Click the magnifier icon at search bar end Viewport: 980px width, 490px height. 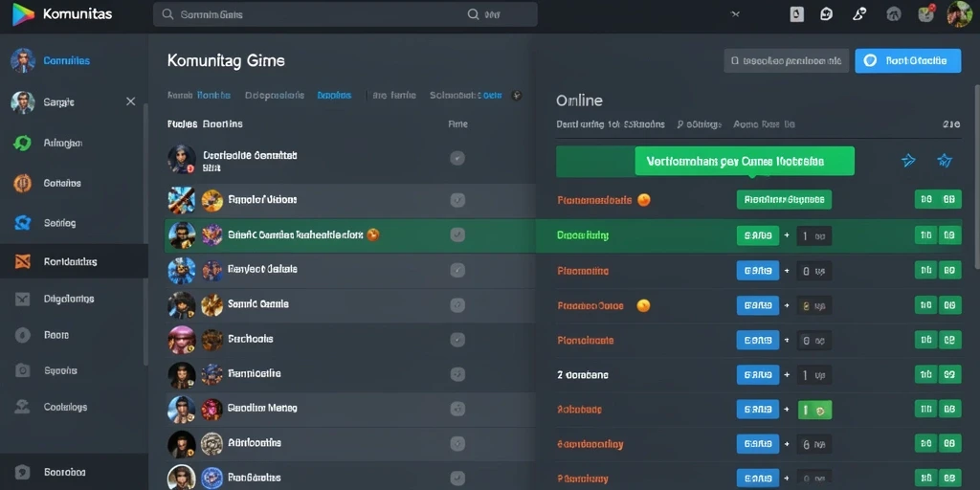click(474, 13)
